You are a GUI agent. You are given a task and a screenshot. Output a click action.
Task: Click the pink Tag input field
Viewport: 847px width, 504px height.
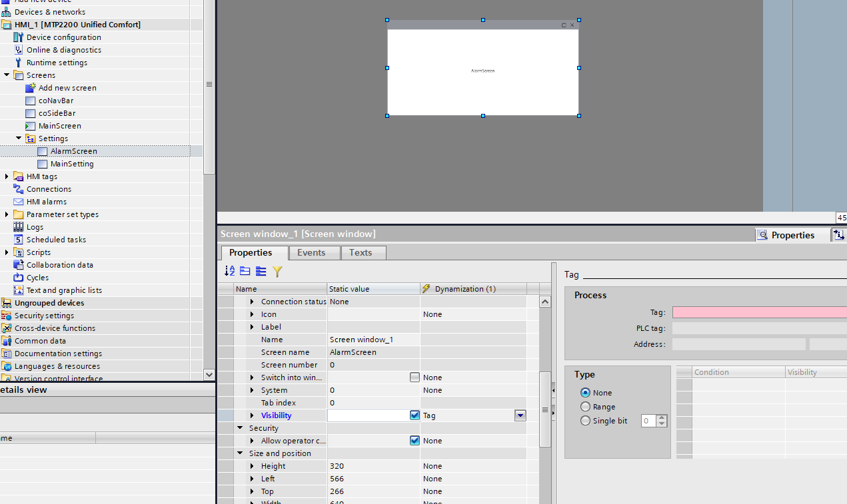coord(758,312)
